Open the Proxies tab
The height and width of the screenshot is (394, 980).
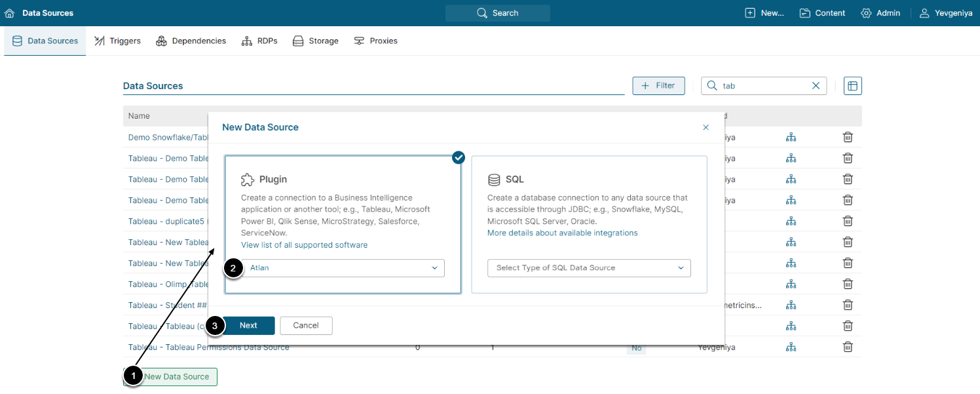(375, 41)
